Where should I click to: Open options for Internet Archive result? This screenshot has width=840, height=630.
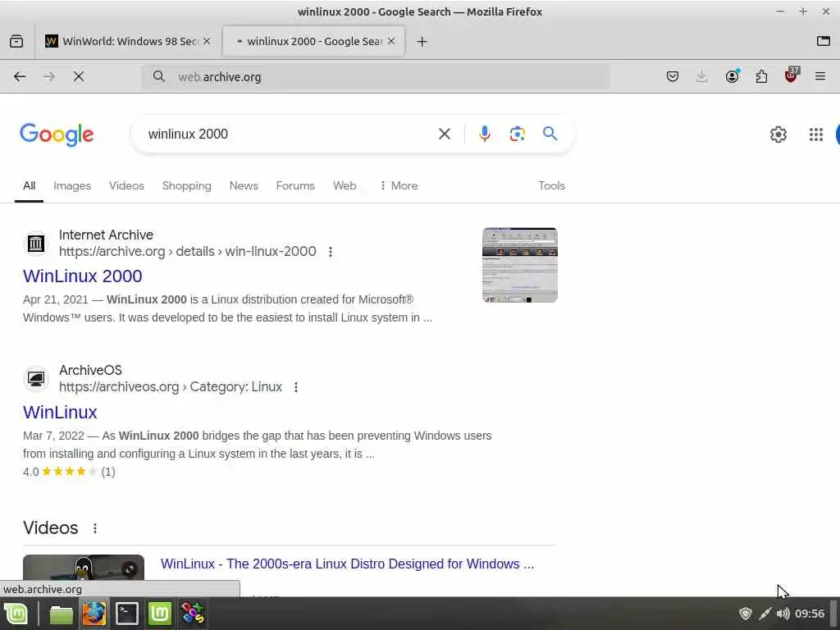pyautogui.click(x=330, y=252)
